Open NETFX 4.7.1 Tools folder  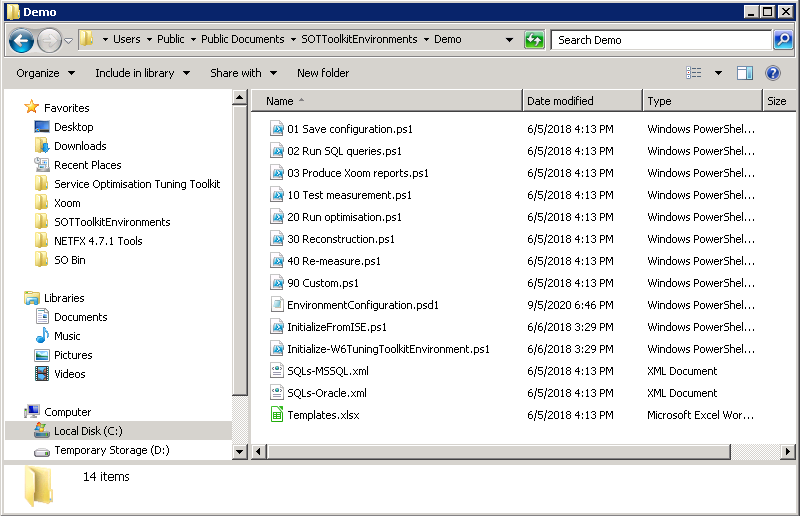pos(98,241)
